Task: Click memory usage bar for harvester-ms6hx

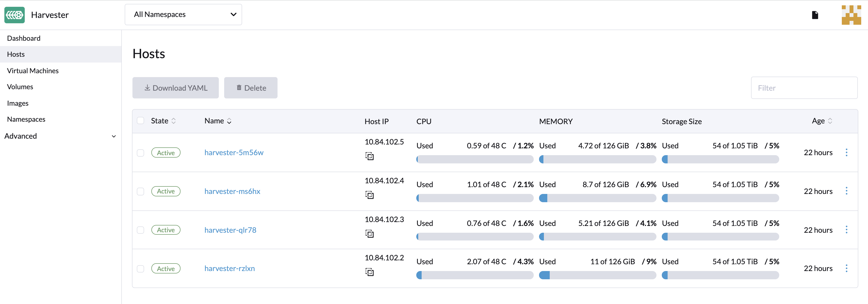Action: [598, 198]
